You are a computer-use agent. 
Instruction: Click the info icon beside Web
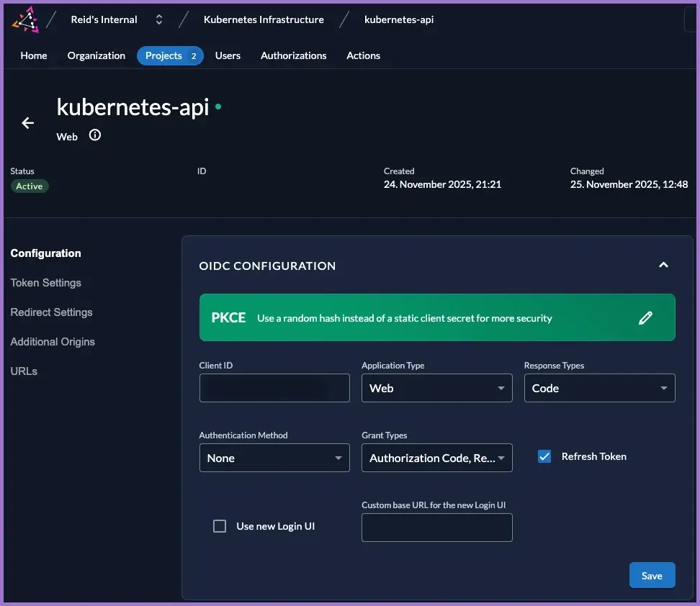pyautogui.click(x=95, y=135)
